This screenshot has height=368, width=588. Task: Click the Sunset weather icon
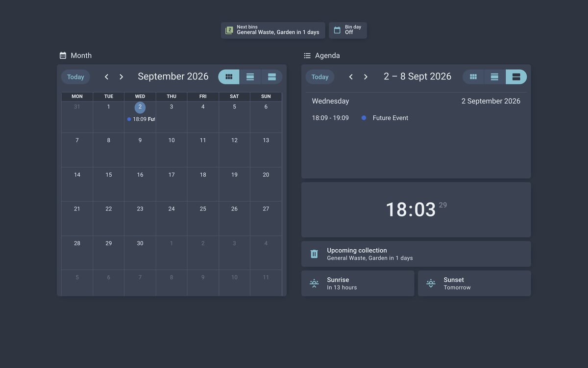(x=431, y=283)
